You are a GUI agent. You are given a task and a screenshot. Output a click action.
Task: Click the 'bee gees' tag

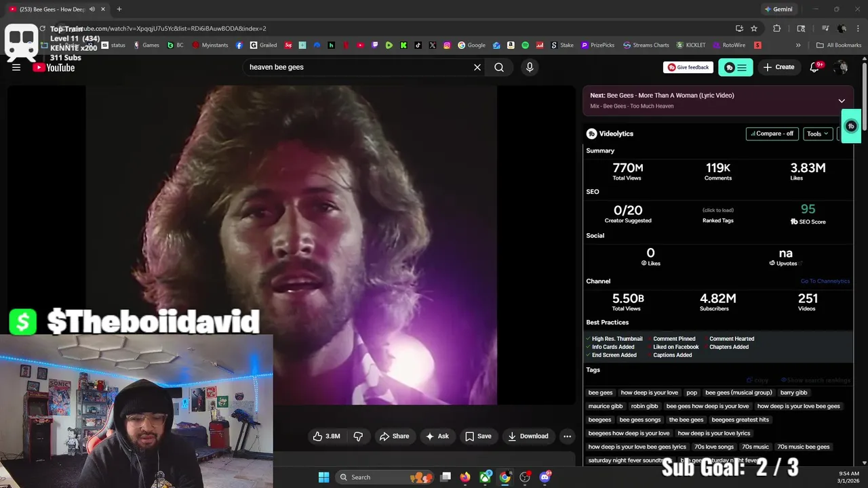click(x=600, y=392)
